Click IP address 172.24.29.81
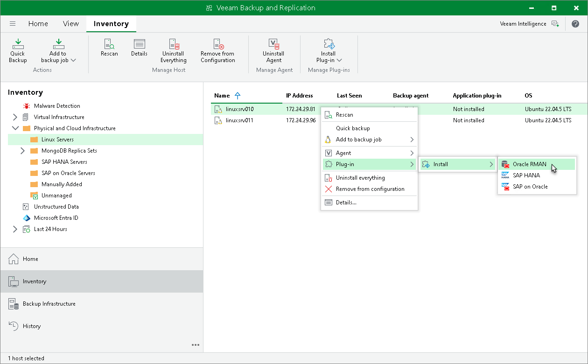Viewport: 588px width, 364px height. point(301,109)
